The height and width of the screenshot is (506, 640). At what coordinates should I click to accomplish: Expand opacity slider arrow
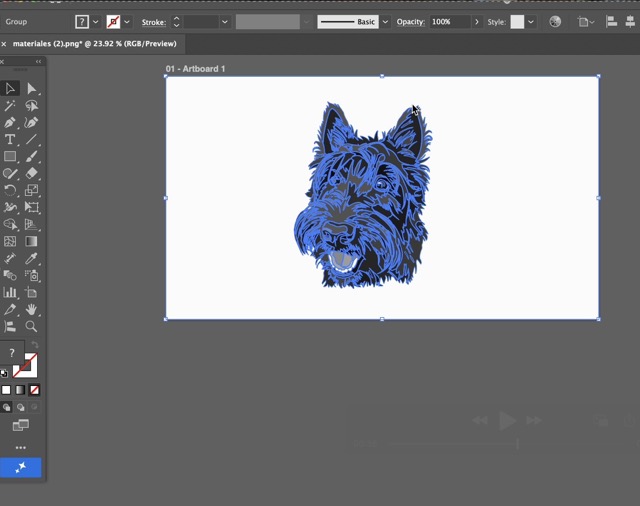click(x=476, y=22)
